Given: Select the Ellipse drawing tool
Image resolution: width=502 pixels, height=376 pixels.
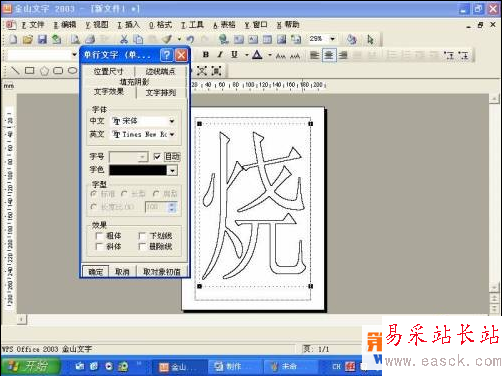Looking at the screenshot, I should (x=72, y=70).
